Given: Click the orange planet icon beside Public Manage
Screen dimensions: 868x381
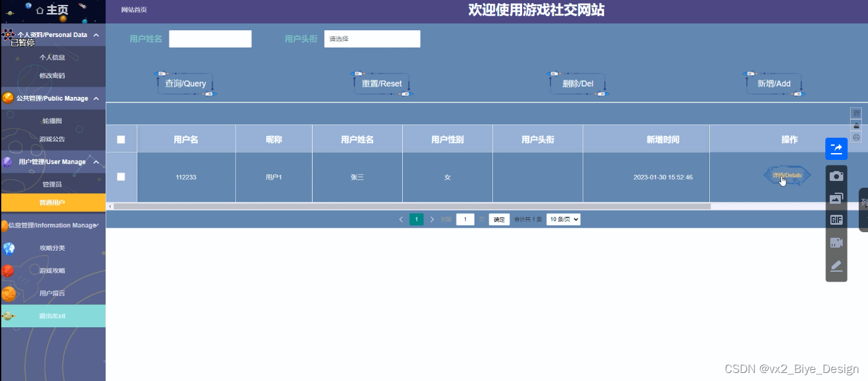Looking at the screenshot, I should [x=8, y=98].
